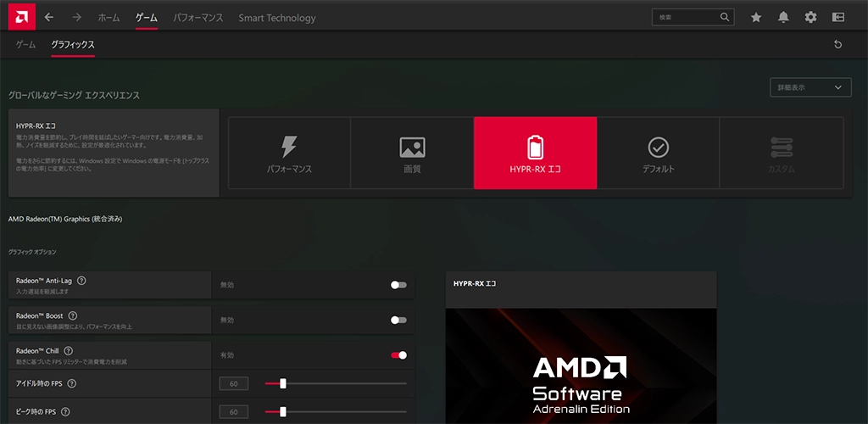Enable the Radeon Boost toggle

[398, 320]
